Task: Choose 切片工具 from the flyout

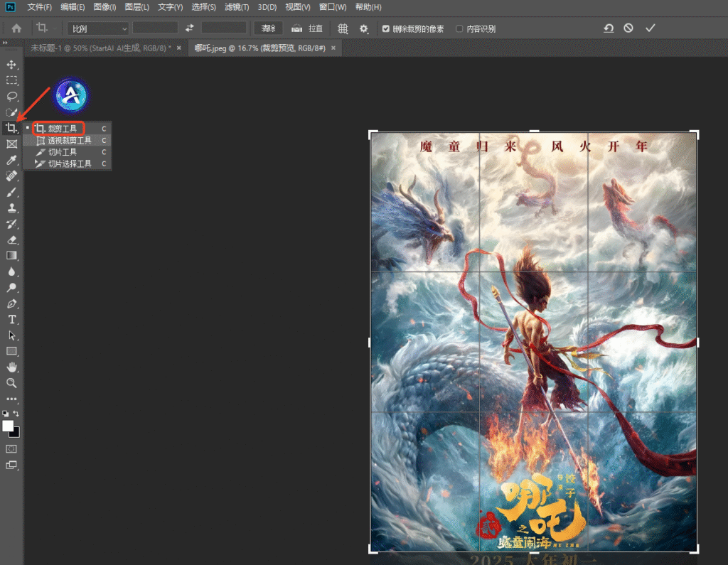Action: 67,152
